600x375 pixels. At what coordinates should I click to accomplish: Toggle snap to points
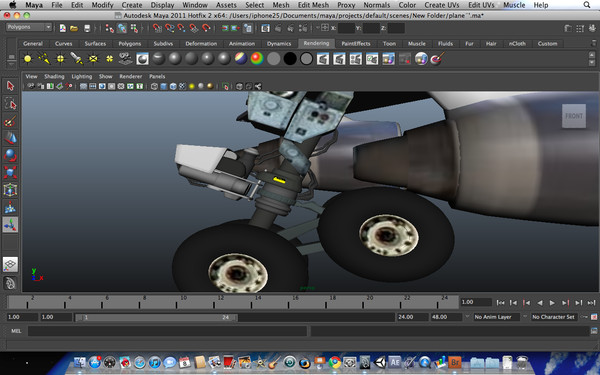pos(181,28)
